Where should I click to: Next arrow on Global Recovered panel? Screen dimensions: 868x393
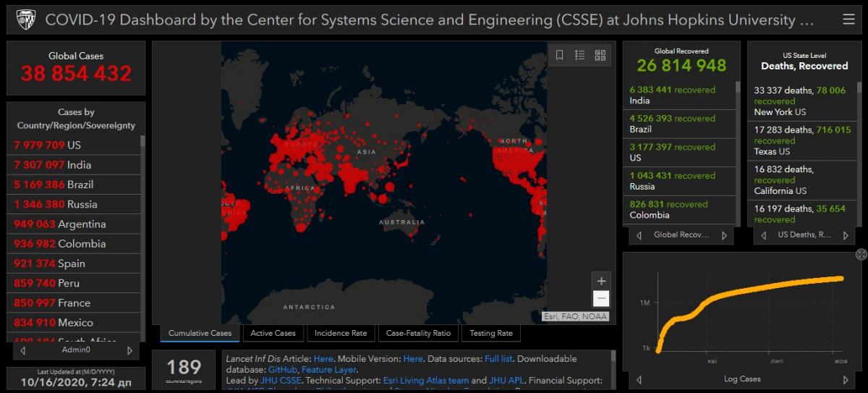[724, 235]
